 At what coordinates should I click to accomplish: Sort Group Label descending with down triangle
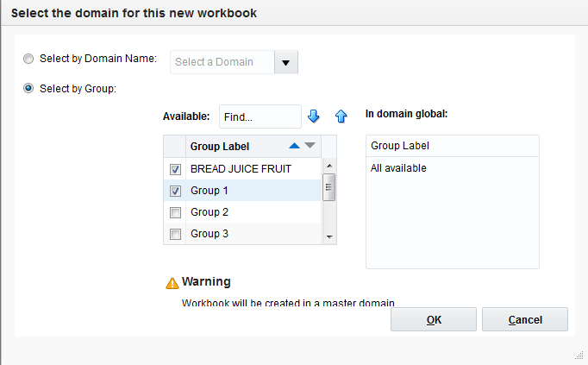coord(310,146)
